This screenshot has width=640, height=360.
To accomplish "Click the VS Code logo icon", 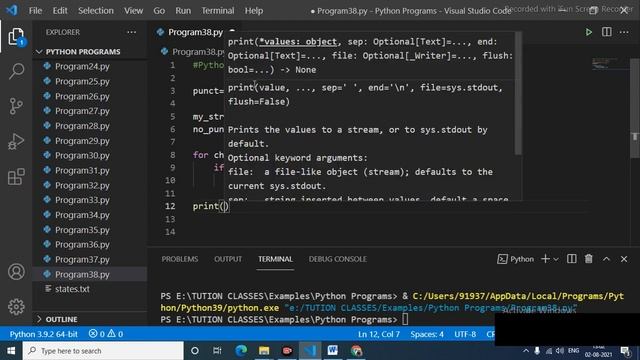I will pos(12,10).
